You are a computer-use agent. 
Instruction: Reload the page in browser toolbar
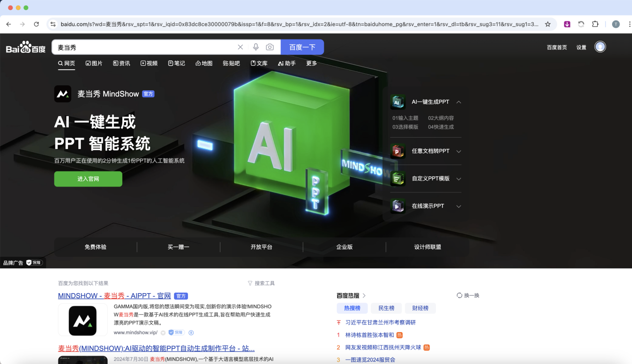(x=36, y=24)
